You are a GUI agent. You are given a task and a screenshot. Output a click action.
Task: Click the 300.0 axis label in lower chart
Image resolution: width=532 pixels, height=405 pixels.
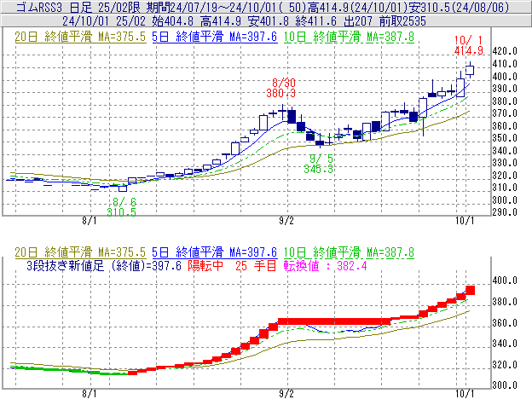tap(505, 385)
